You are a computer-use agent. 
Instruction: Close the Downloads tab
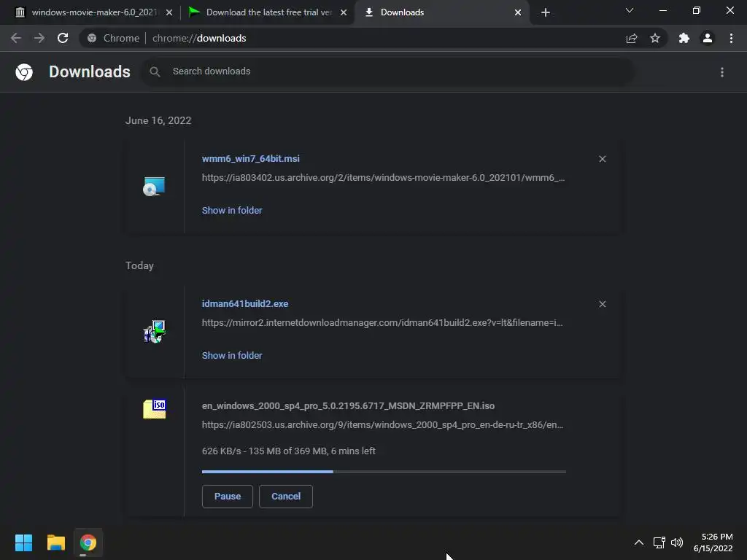tap(518, 12)
